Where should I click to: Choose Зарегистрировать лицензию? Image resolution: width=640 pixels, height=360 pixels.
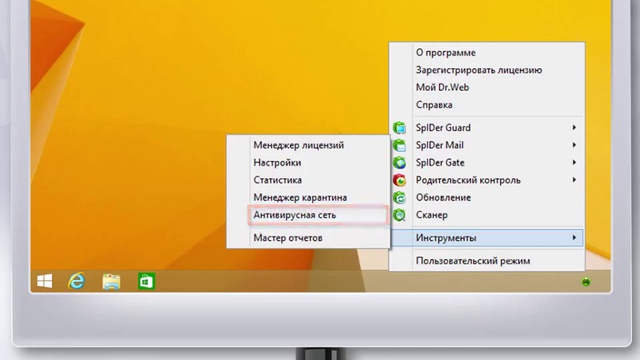pyautogui.click(x=479, y=70)
